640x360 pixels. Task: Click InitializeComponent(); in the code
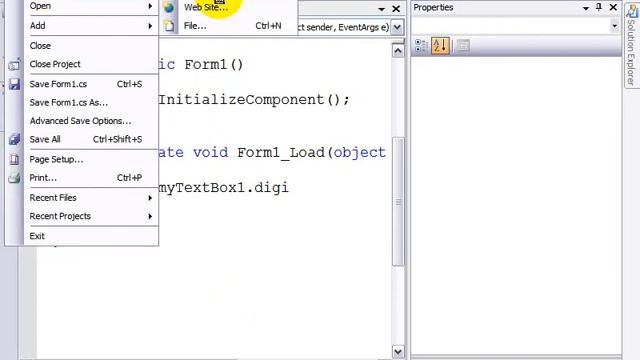click(254, 100)
